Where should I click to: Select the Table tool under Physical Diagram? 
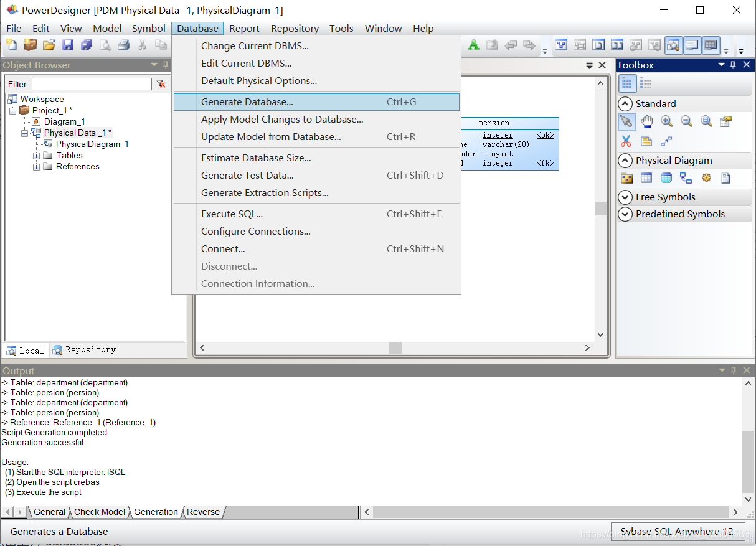coord(646,178)
